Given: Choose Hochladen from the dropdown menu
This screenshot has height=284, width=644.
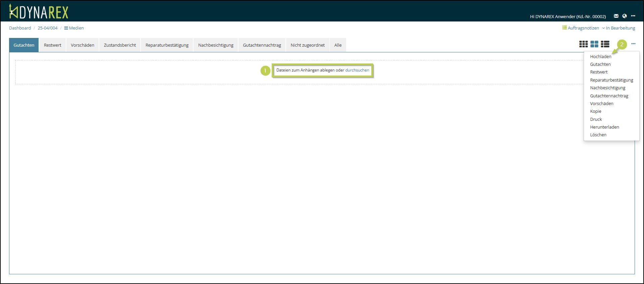Looking at the screenshot, I should (600, 56).
